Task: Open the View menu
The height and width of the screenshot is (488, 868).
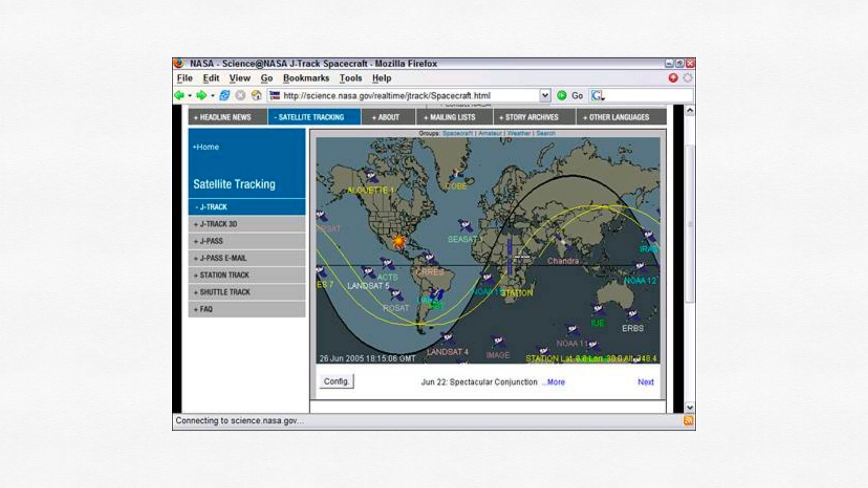Action: 240,78
